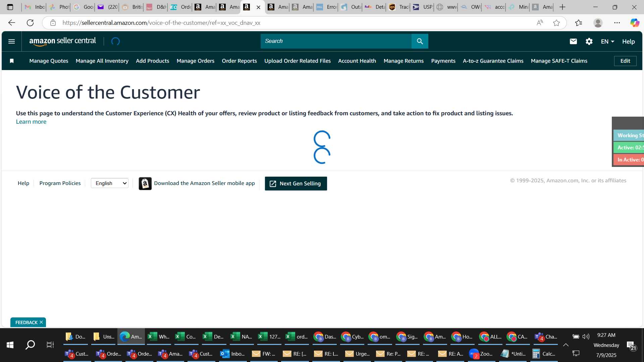The height and width of the screenshot is (362, 644).
Task: Open Manage Orders
Action: tap(196, 61)
